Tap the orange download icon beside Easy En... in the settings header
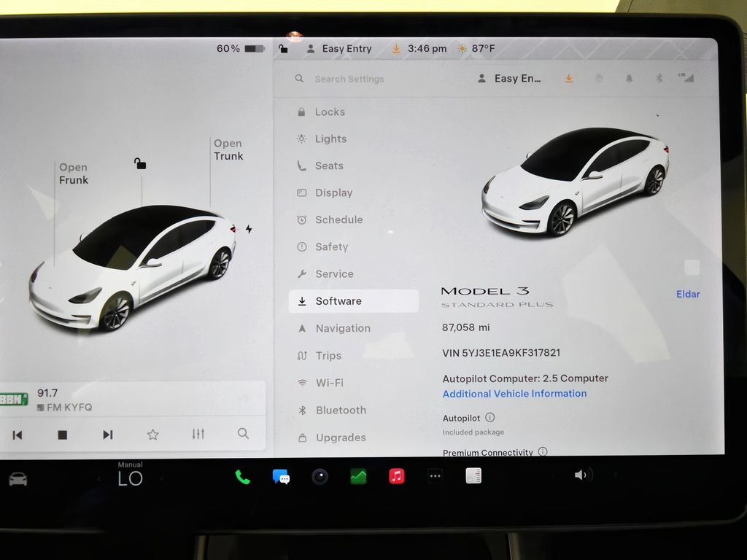747x560 pixels. [569, 79]
